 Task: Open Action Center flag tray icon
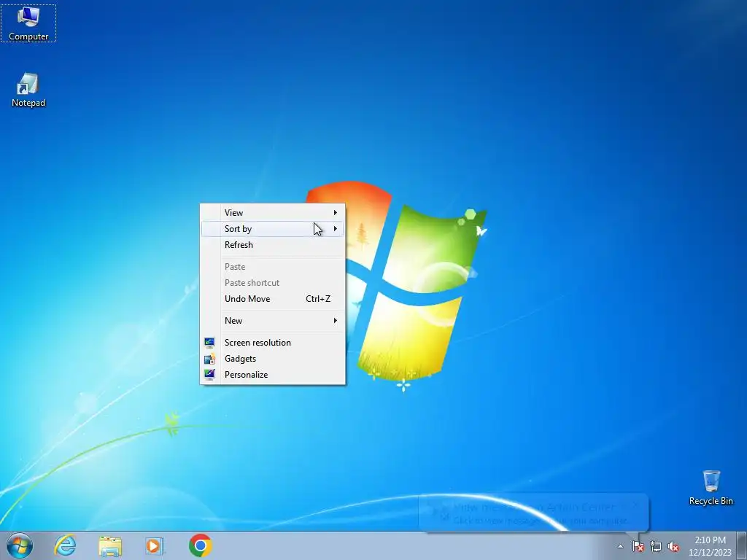coord(638,546)
